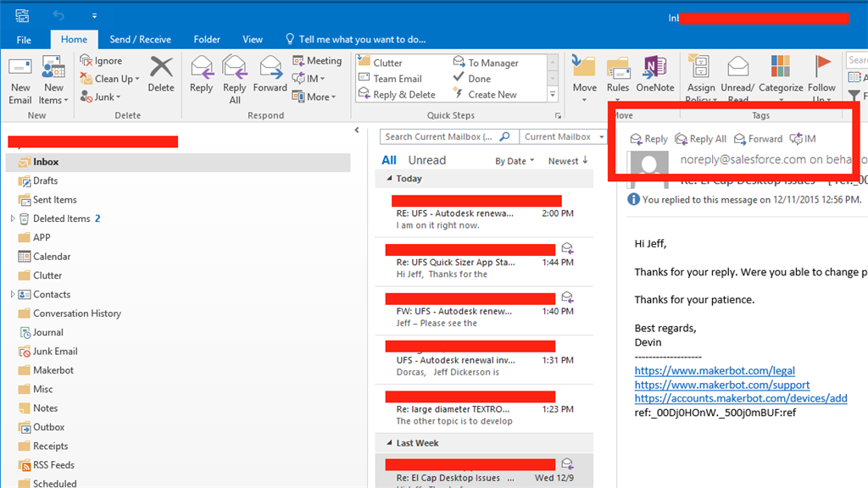Click the large Reply ribbon button
Image resolution: width=868 pixels, height=488 pixels.
pyautogui.click(x=202, y=75)
